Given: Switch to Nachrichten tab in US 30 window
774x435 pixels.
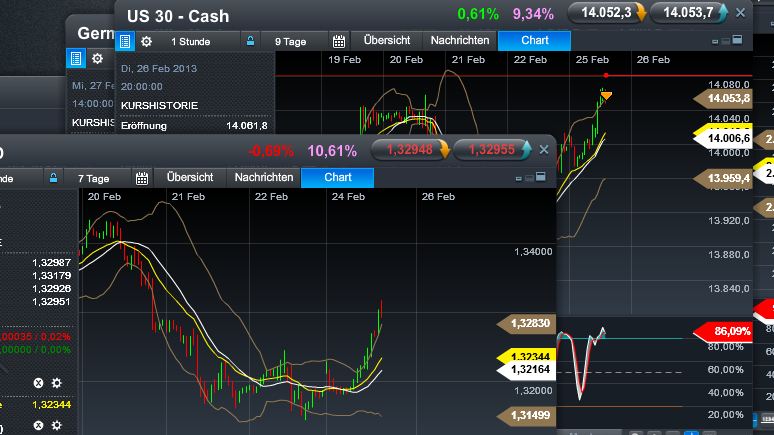Looking at the screenshot, I should pyautogui.click(x=460, y=40).
